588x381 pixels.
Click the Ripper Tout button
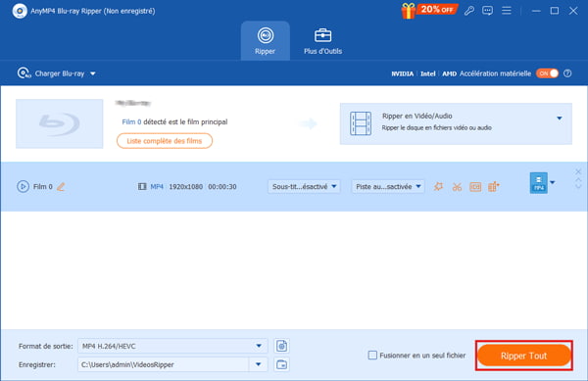pyautogui.click(x=524, y=356)
